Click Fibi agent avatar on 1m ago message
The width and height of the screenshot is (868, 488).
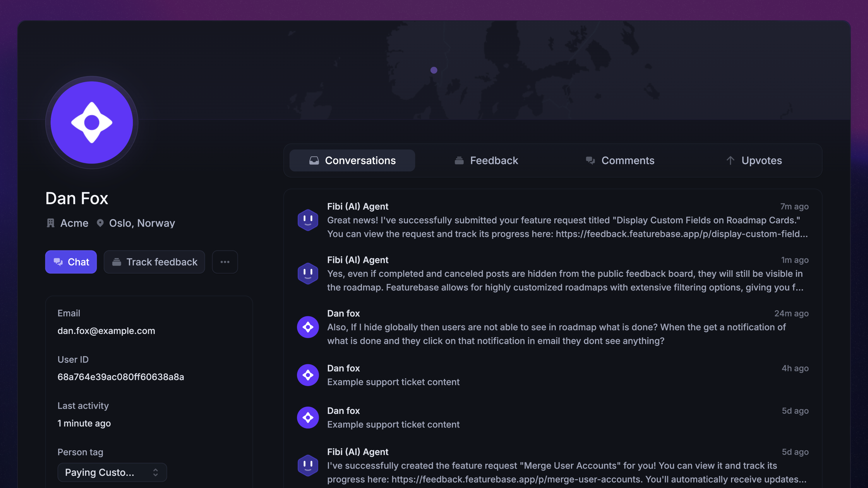tap(308, 273)
